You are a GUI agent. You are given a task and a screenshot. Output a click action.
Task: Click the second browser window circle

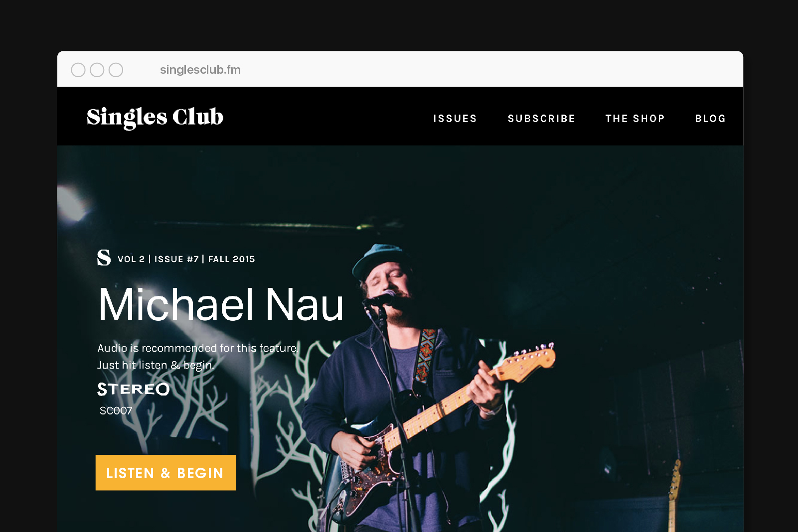click(x=97, y=70)
